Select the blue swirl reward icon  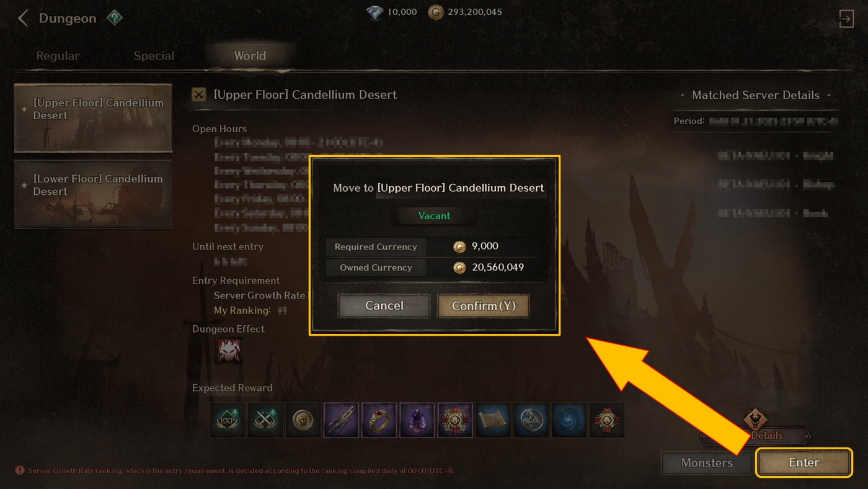click(x=569, y=420)
